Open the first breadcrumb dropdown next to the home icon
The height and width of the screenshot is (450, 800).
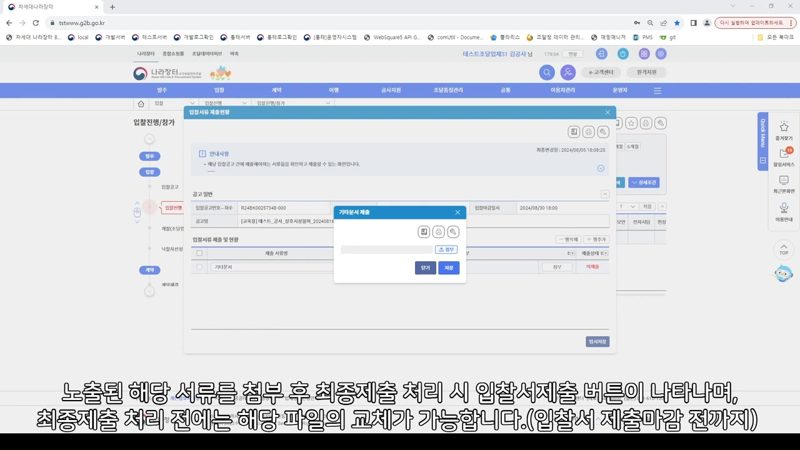point(174,103)
